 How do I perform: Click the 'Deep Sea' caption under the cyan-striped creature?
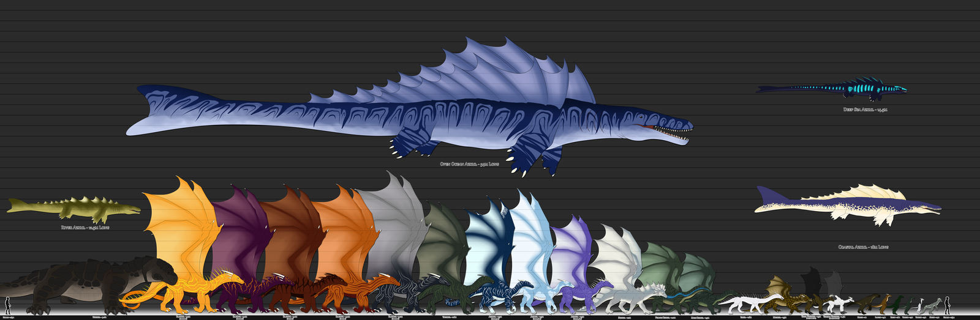pyautogui.click(x=865, y=110)
